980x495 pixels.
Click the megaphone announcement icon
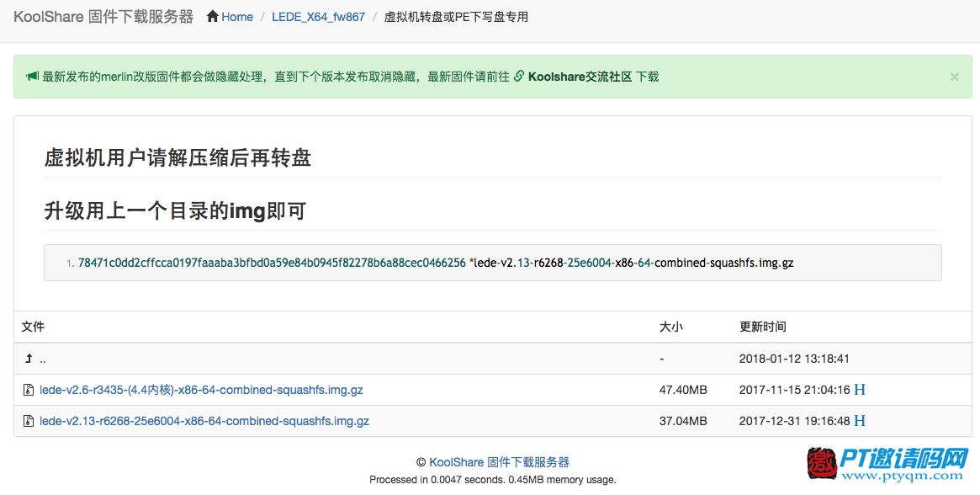[x=32, y=77]
